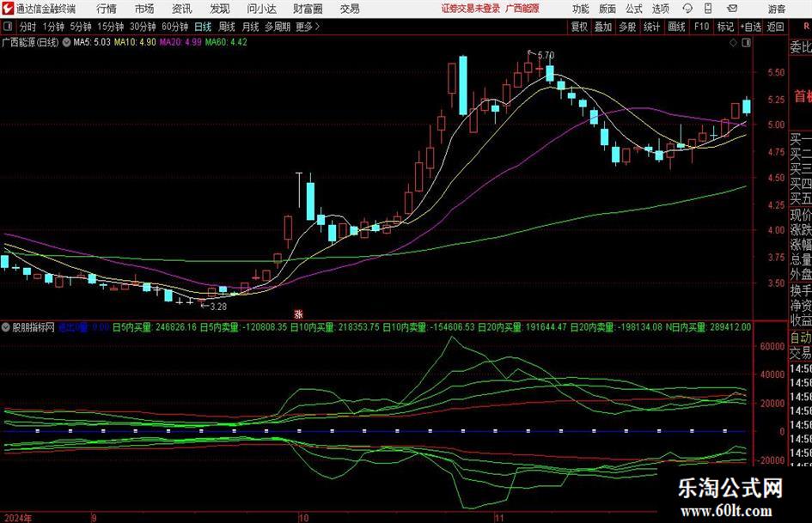
Task: Open the 股朋指标网 indicator settings icon
Action: (x=6, y=327)
